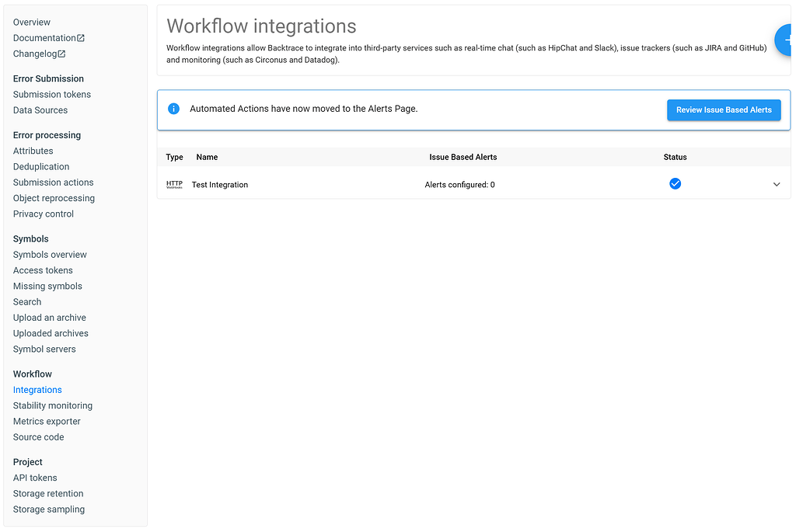Screen dimensions: 796x532
Task: Open Documentation via its external link icon
Action: [x=82, y=37]
